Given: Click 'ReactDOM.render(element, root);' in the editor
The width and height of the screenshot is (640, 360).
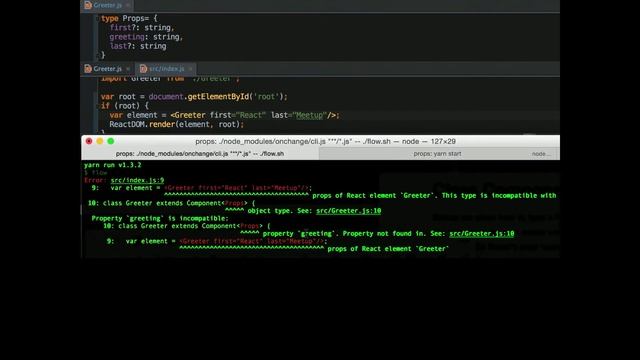Looking at the screenshot, I should click(176, 124).
